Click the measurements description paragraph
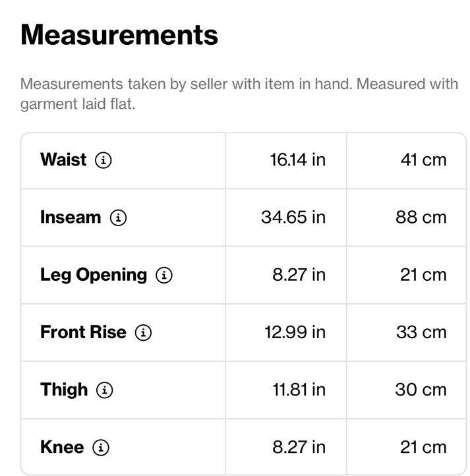Image resolution: width=470 pixels, height=476 pixels. pyautogui.click(x=239, y=94)
